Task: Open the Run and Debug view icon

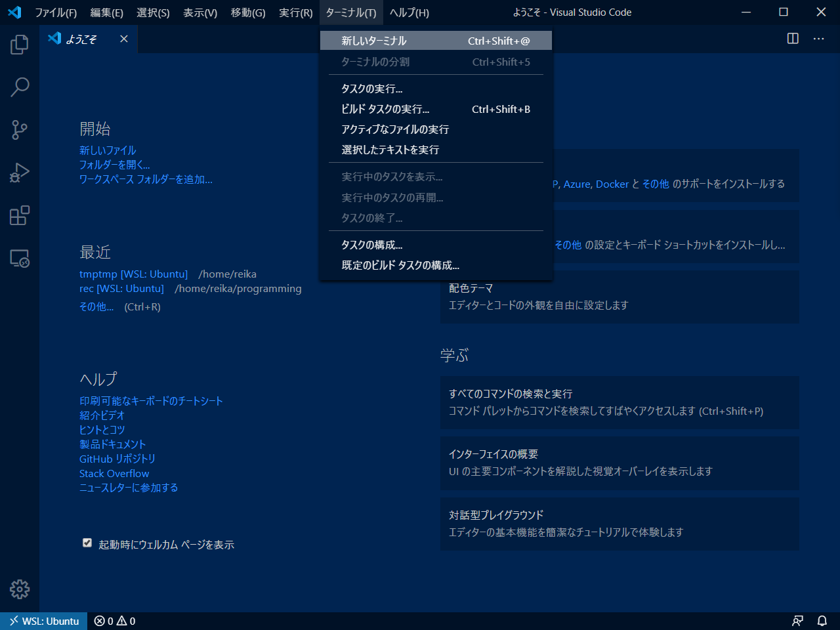Action: pyautogui.click(x=20, y=173)
